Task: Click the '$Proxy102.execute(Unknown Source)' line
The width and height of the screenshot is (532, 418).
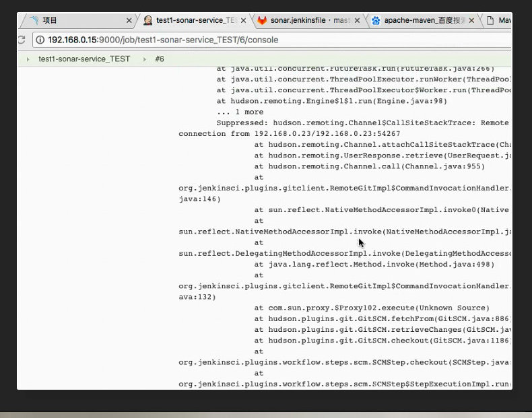Action: coord(372,308)
